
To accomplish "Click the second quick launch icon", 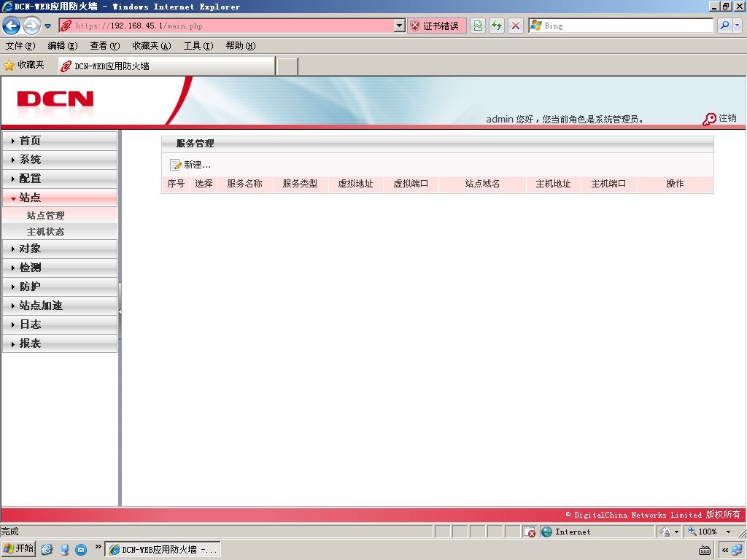I will (x=64, y=550).
